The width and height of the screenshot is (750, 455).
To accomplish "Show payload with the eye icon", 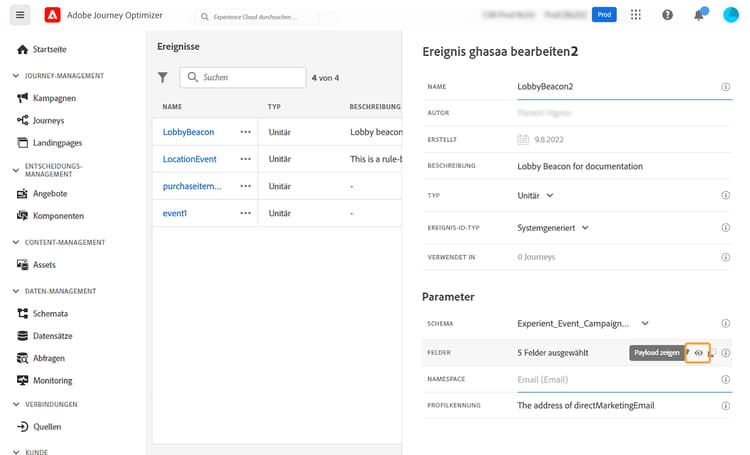I will 698,353.
